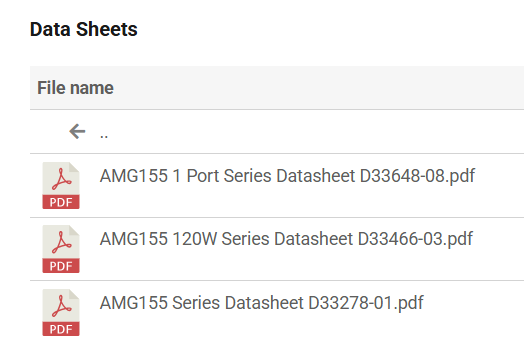Click the 'D33648-08.pdf' part of first filename
Screen dimensions: 524x360
(x=417, y=176)
